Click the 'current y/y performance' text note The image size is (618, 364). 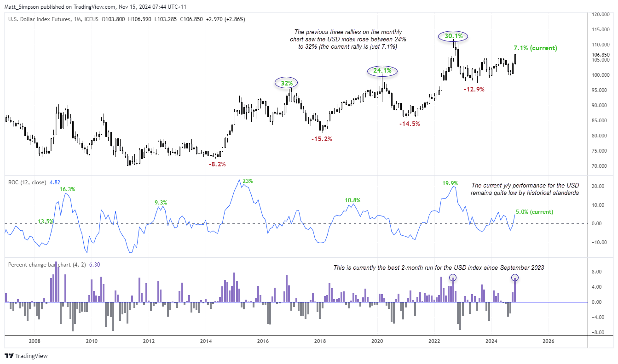(525, 189)
